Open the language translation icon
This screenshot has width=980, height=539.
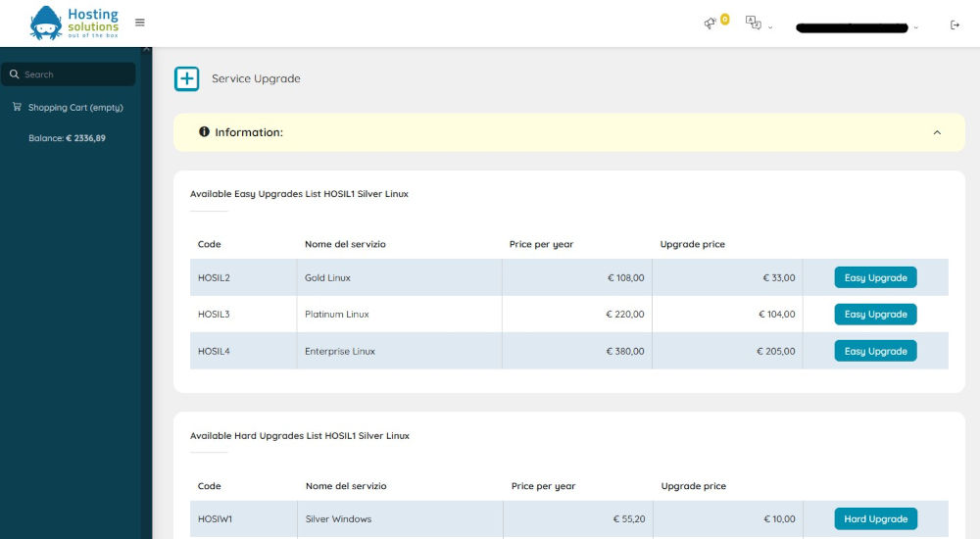pyautogui.click(x=753, y=24)
